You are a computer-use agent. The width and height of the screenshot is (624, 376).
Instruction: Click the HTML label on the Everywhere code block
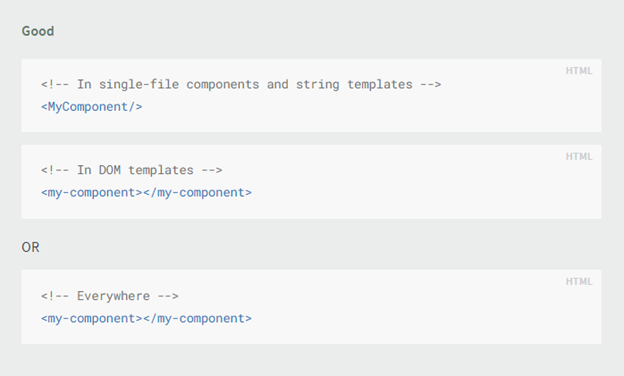(579, 282)
